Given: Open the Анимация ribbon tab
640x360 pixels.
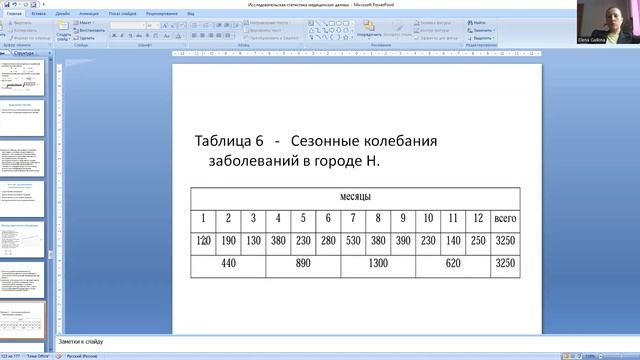Looking at the screenshot, I should pyautogui.click(x=89, y=13).
